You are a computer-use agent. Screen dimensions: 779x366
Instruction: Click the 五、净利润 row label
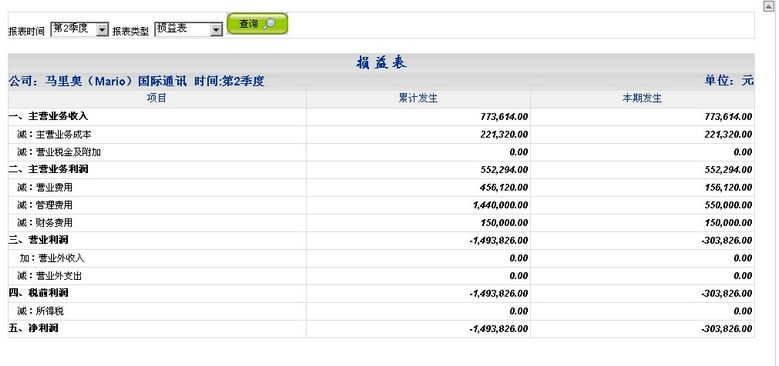click(x=33, y=328)
